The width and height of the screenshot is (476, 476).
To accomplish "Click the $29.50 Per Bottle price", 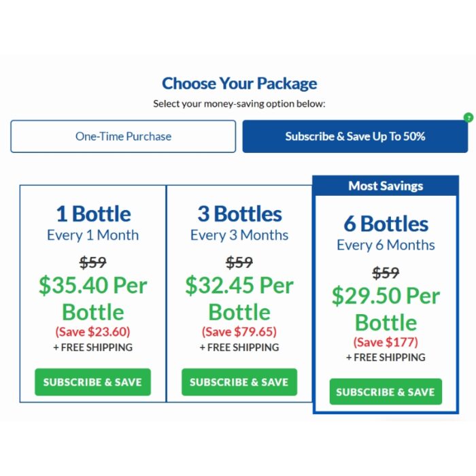I will click(x=386, y=309).
